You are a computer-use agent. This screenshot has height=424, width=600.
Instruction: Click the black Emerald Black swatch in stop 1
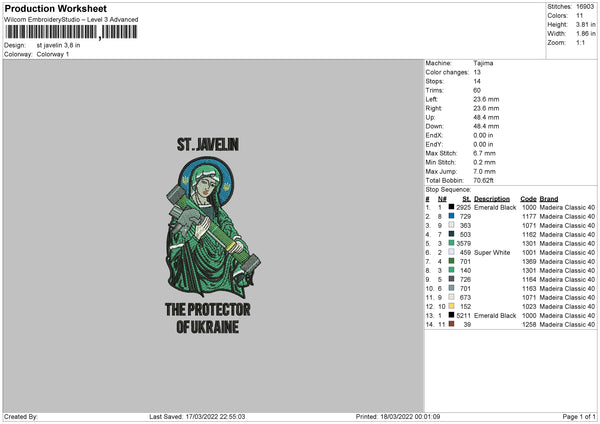click(452, 207)
